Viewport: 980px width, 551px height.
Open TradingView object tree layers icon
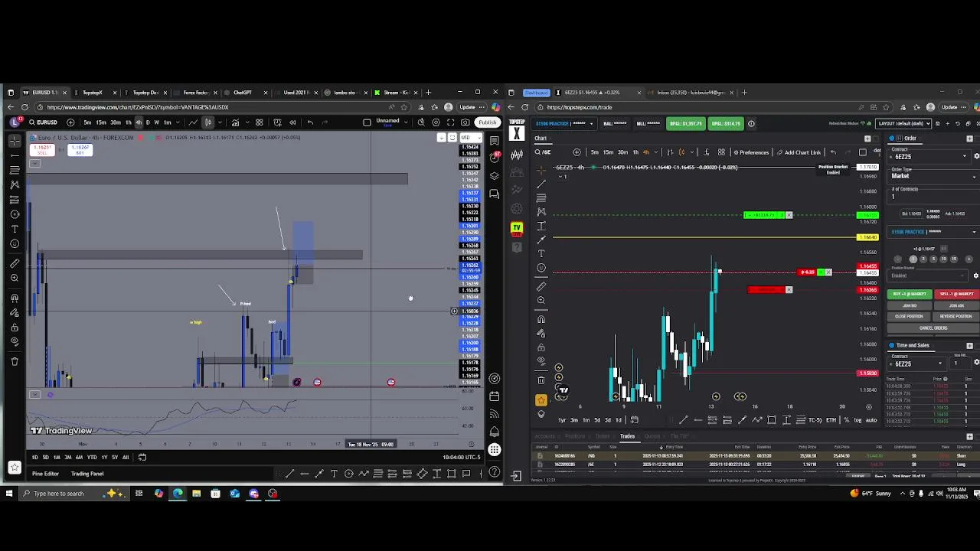[x=495, y=175]
